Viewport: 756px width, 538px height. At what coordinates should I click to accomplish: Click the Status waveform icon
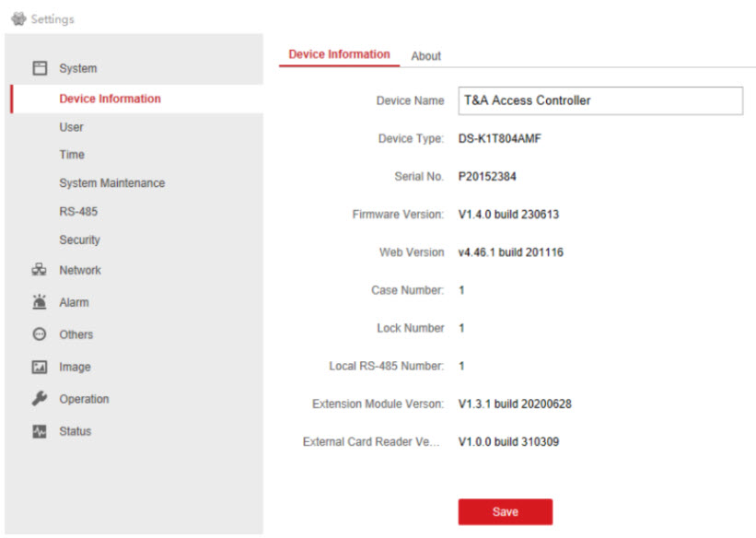(x=40, y=431)
